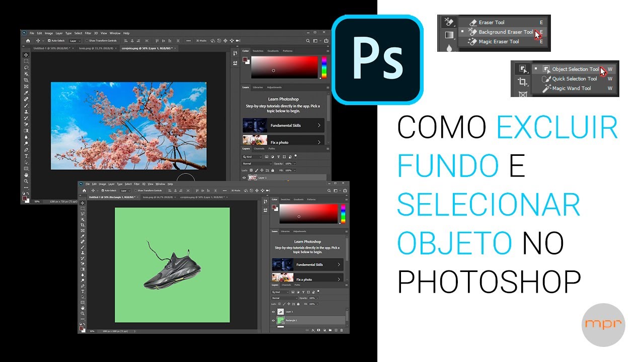Toggle Auto-Select checkbox in cherry blossom window

point(49,41)
